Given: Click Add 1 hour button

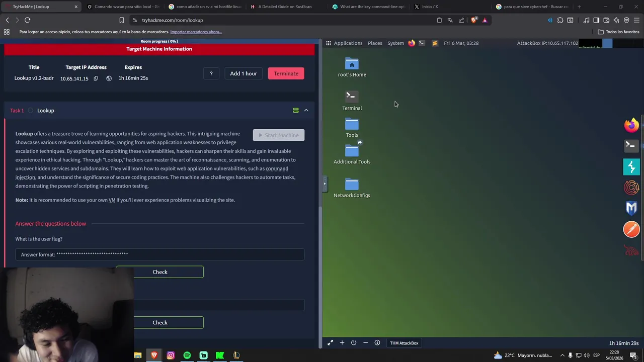Looking at the screenshot, I should click(x=244, y=73).
